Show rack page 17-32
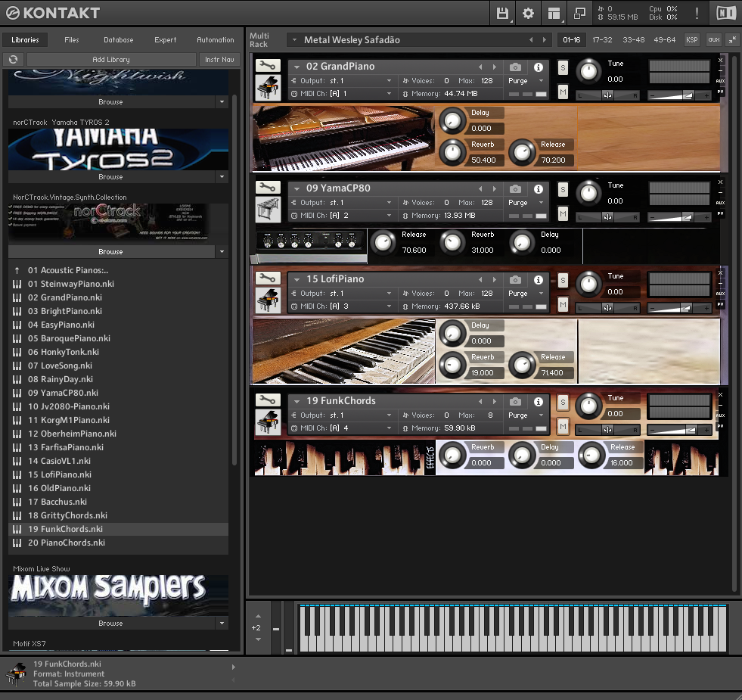 602,40
